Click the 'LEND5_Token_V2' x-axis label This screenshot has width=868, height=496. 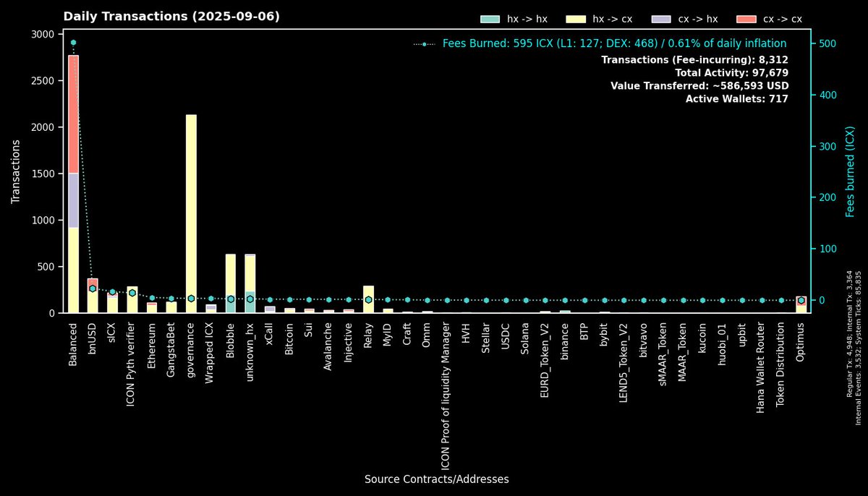tap(624, 362)
